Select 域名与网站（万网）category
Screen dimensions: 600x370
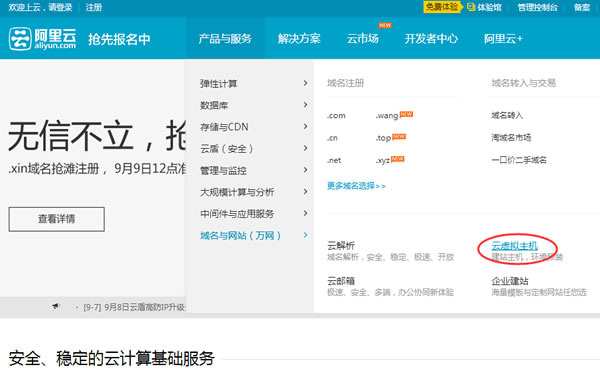pyautogui.click(x=241, y=235)
